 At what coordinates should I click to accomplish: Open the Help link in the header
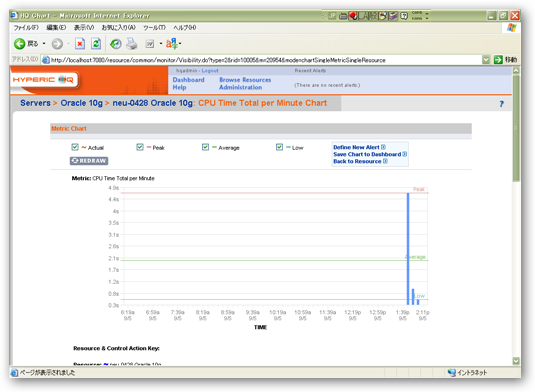[x=179, y=87]
